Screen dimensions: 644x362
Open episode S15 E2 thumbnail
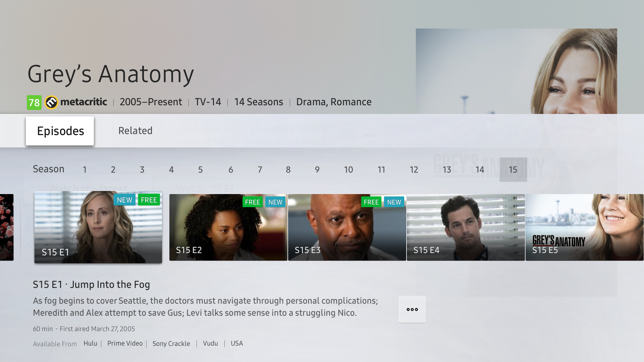[x=228, y=227]
